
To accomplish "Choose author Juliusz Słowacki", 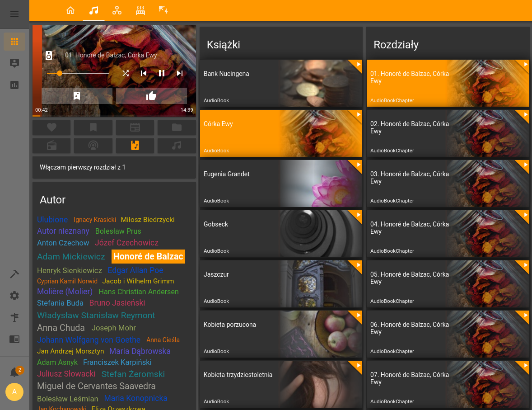I will click(66, 374).
